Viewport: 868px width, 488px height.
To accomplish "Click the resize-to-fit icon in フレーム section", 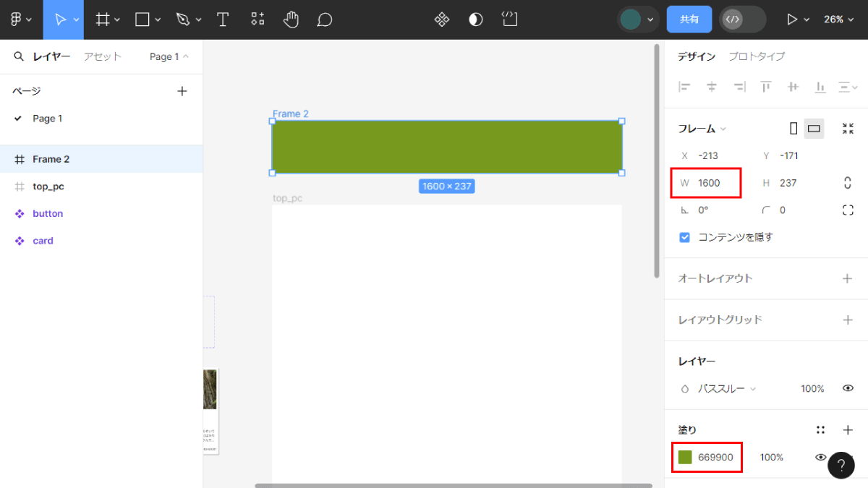I will click(848, 129).
